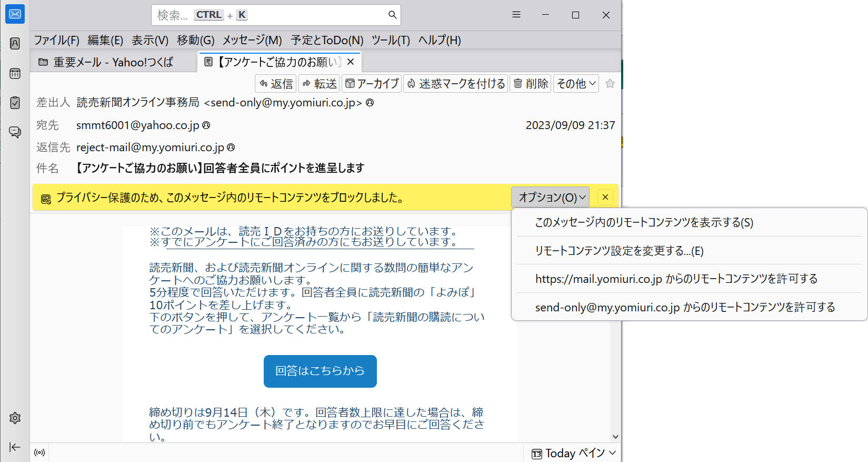Viewport: 868px width, 462px height.
Task: Click the 返信 reply button
Action: click(x=276, y=83)
